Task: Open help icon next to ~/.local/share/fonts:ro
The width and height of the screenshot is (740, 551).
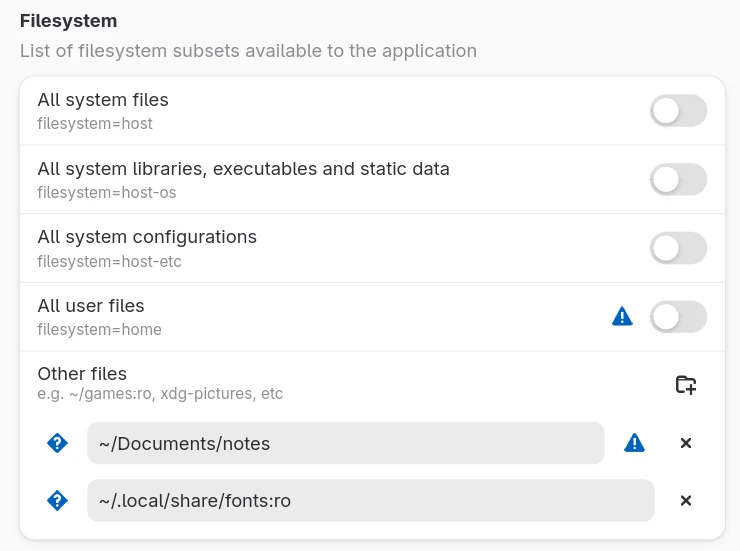Action: click(x=58, y=501)
